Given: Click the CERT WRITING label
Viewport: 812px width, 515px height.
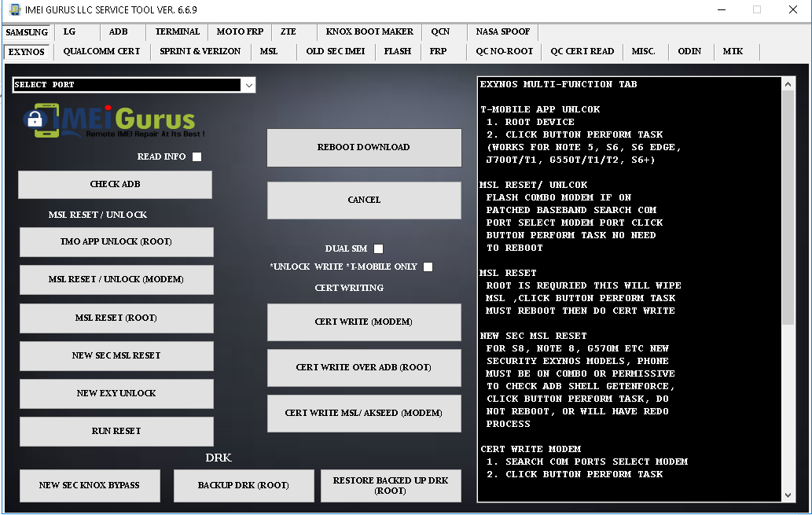Looking at the screenshot, I should tap(349, 288).
